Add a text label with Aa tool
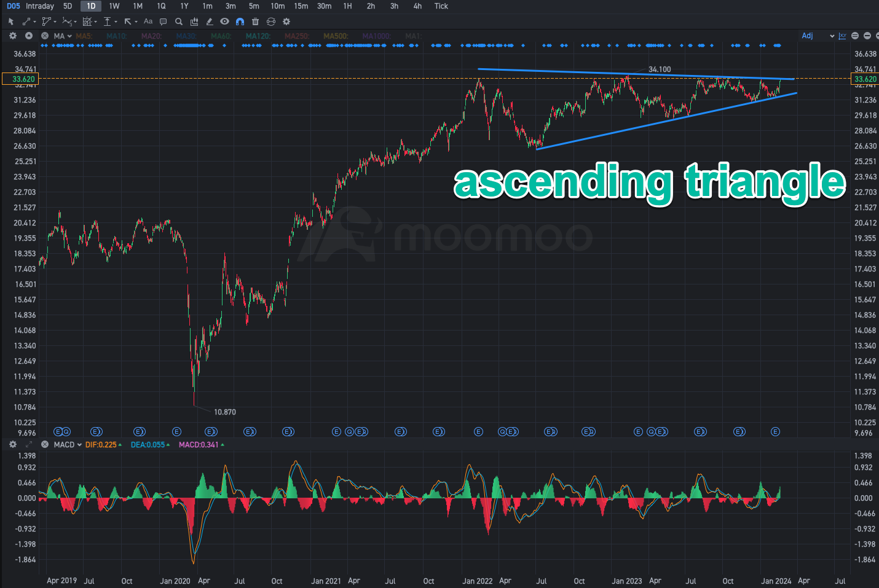This screenshot has width=879, height=588. [x=148, y=22]
